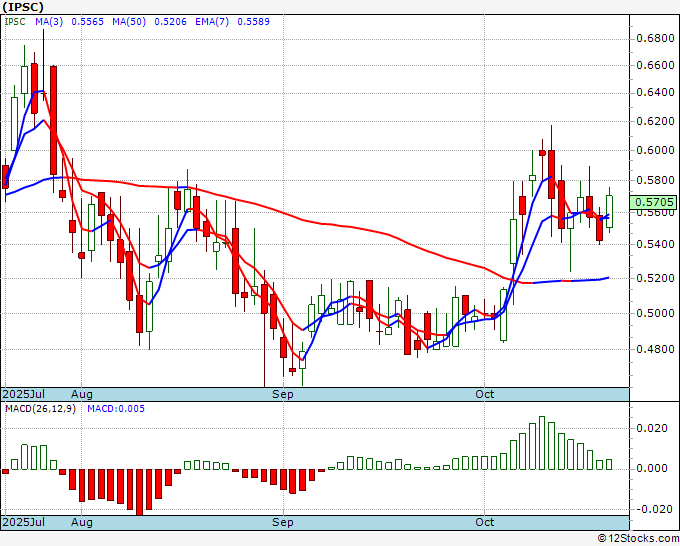
Task: Click the 0.000 MACD axis label
Action: (652, 468)
